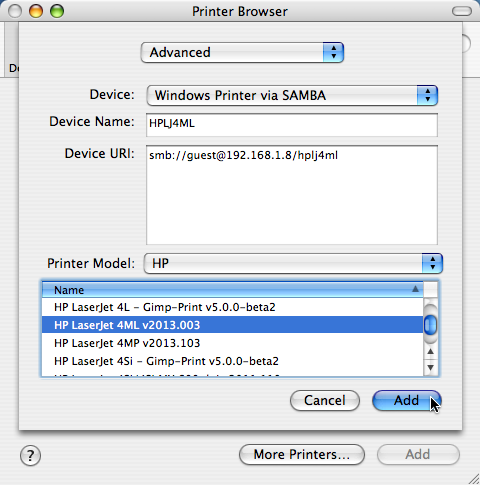Click in the Device URI text area
This screenshot has height=485, width=480.
[292, 195]
